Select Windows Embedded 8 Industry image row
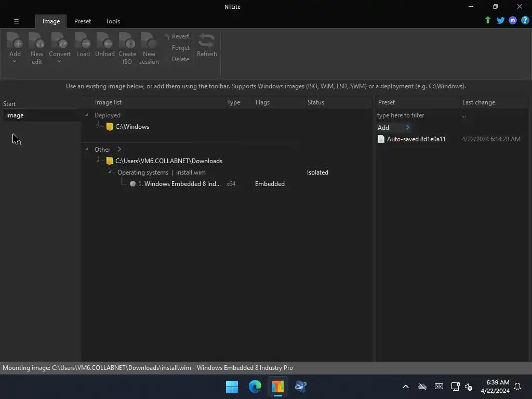The width and height of the screenshot is (532, 399). tap(179, 184)
